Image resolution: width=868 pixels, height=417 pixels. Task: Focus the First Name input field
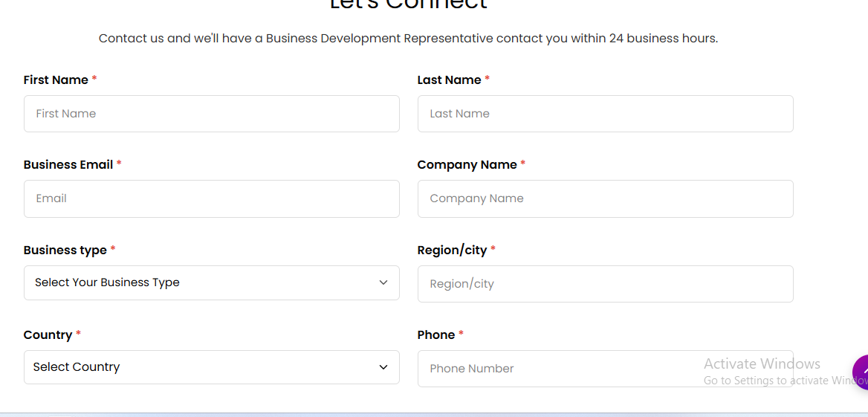point(211,114)
